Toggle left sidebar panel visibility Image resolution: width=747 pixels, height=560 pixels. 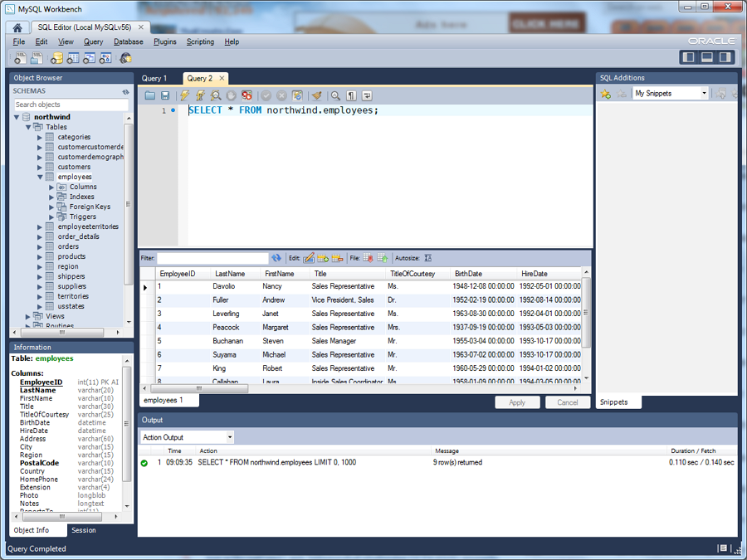[x=688, y=57]
